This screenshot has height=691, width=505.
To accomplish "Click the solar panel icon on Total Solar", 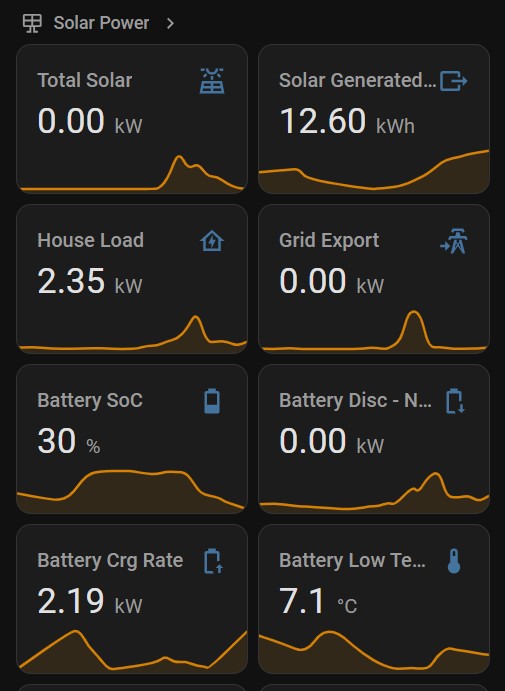I will pos(212,81).
